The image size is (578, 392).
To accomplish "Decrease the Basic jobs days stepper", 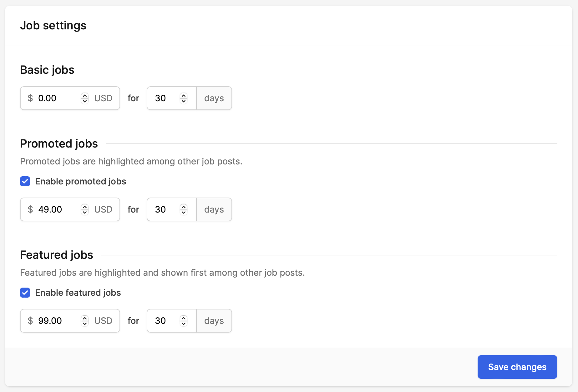I will click(x=184, y=101).
